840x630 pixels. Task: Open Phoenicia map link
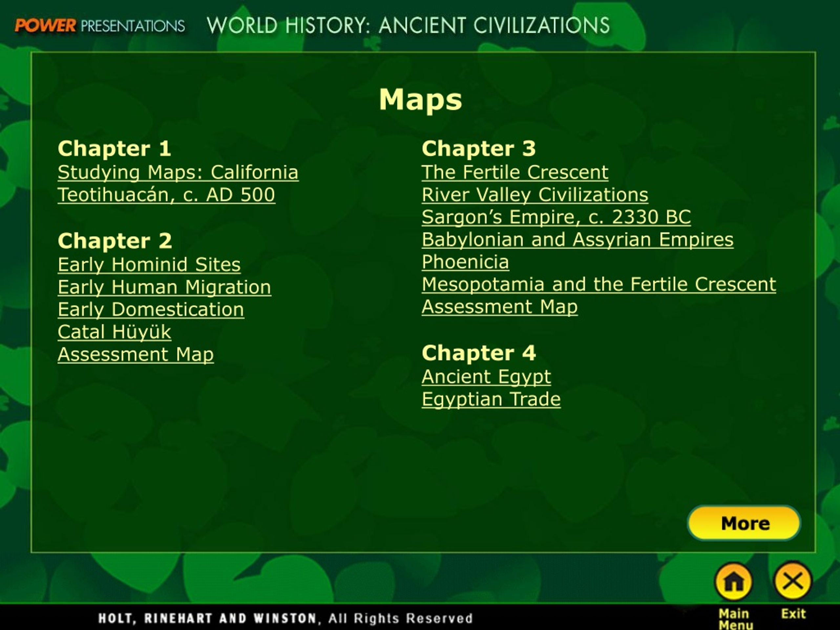coord(465,262)
